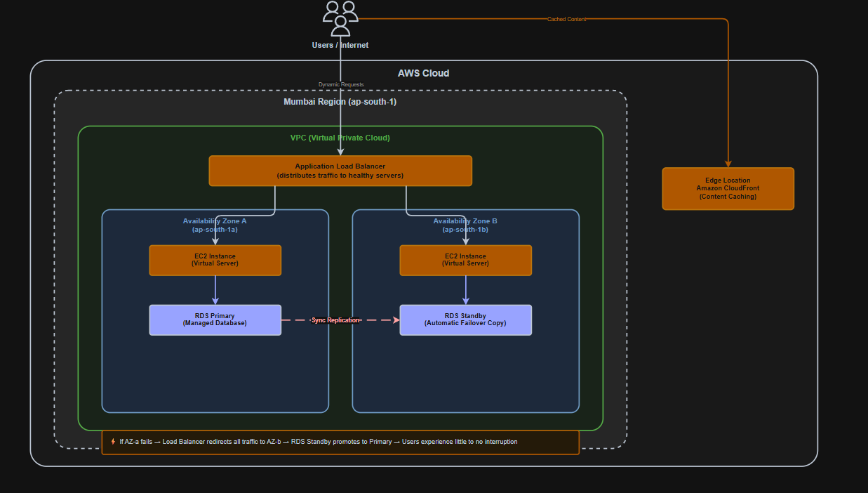Select the "Dynamic Requests" edge label
868x493 pixels.
(x=341, y=84)
